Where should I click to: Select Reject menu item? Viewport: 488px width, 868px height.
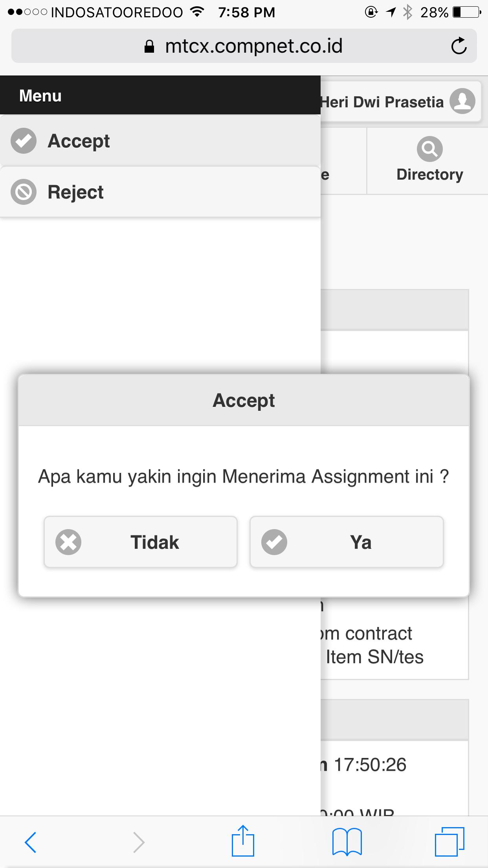[160, 192]
